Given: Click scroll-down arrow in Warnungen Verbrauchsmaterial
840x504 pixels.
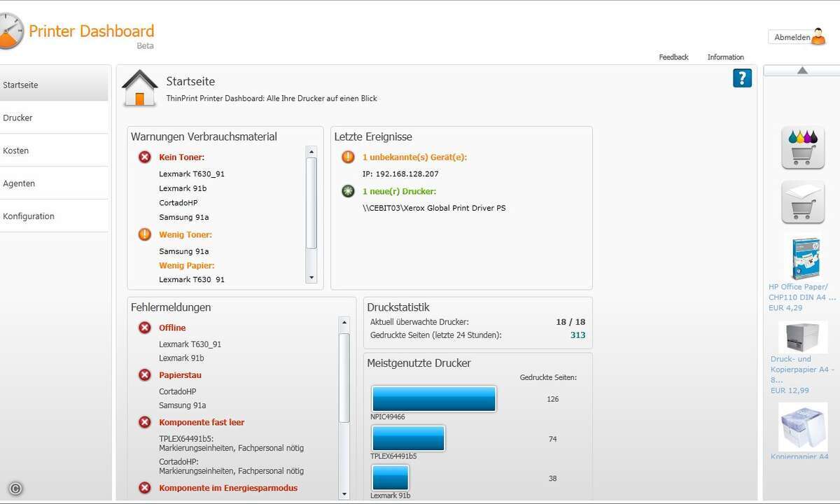Looking at the screenshot, I should [311, 278].
